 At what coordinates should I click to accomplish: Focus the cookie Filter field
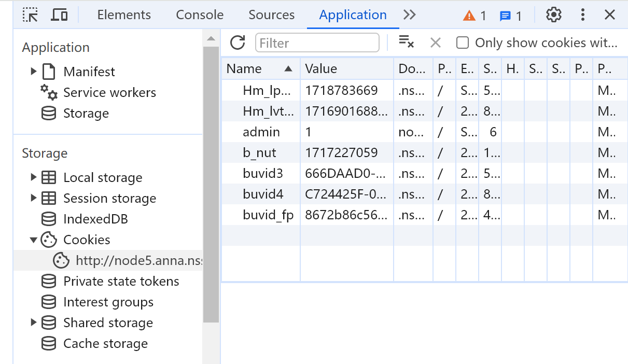[317, 43]
